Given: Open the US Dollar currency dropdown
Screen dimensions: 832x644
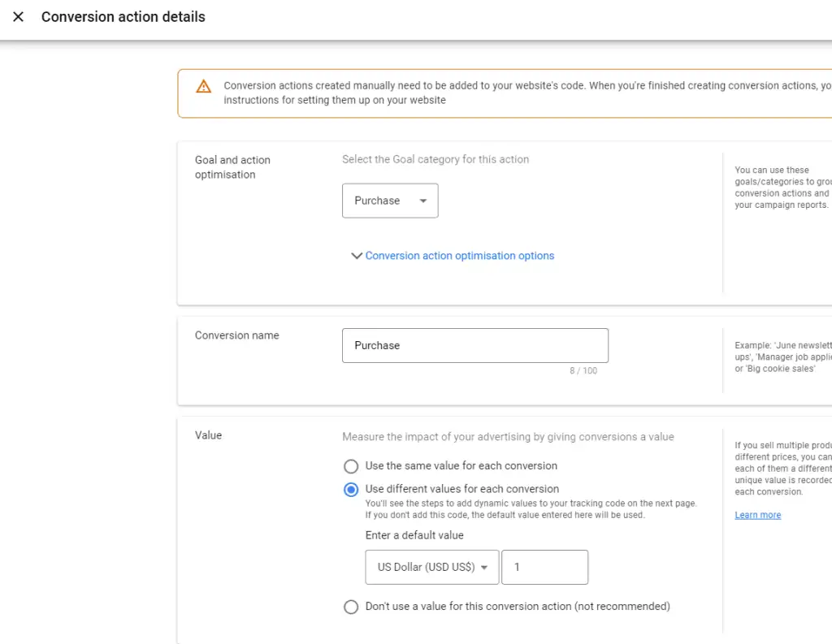Looking at the screenshot, I should point(431,567).
